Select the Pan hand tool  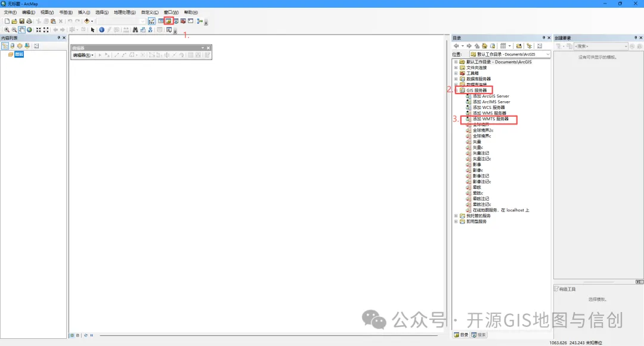point(21,30)
